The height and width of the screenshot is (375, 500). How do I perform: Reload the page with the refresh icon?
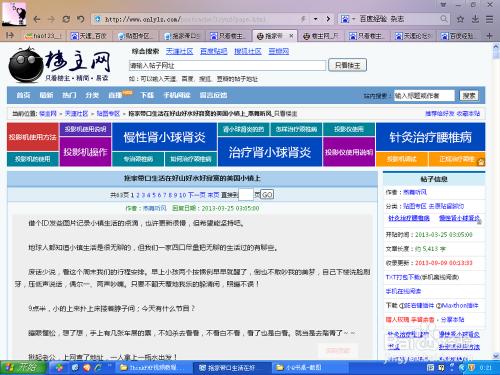(x=66, y=19)
